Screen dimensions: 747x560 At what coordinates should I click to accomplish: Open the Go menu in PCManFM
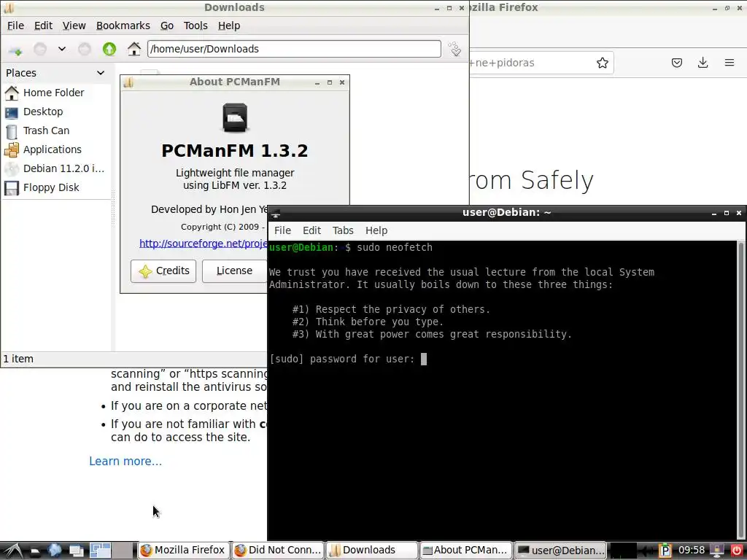167,26
